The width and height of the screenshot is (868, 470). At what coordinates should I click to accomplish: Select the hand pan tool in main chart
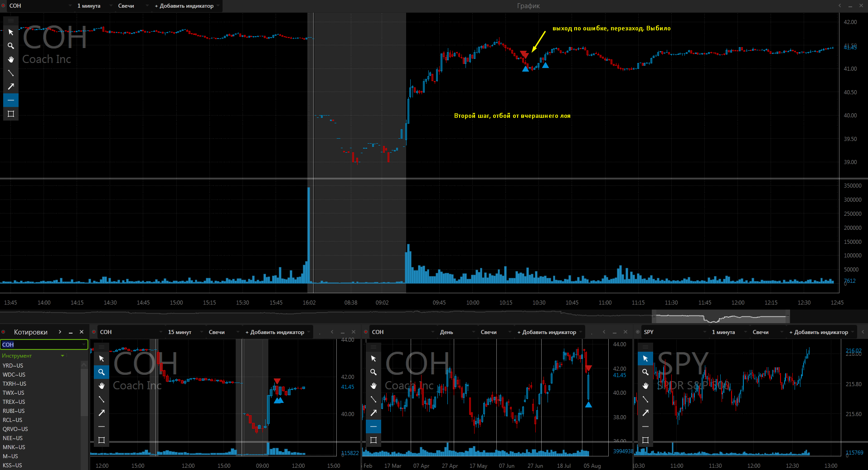coord(11,59)
